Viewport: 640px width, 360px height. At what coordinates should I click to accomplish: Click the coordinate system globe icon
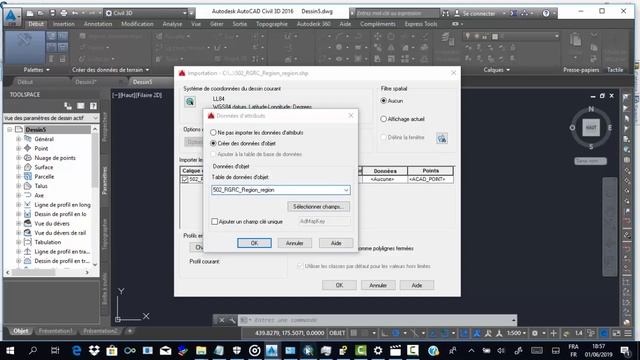click(190, 102)
